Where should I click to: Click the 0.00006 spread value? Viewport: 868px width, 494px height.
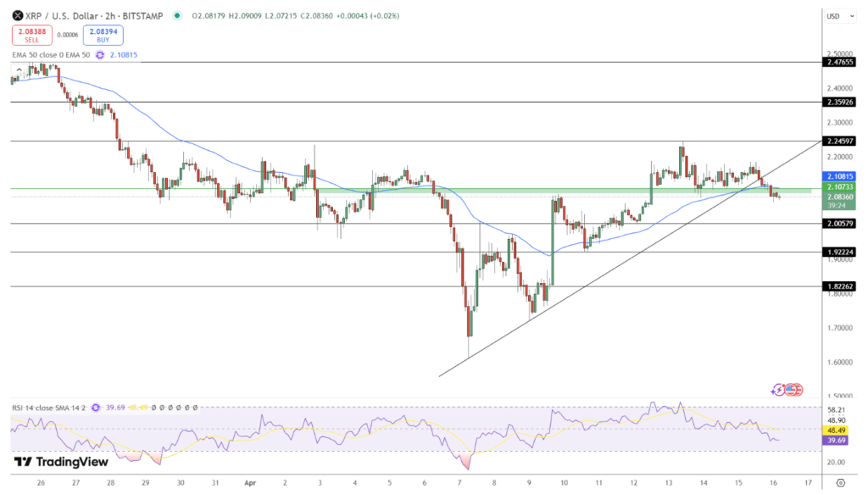coord(68,35)
